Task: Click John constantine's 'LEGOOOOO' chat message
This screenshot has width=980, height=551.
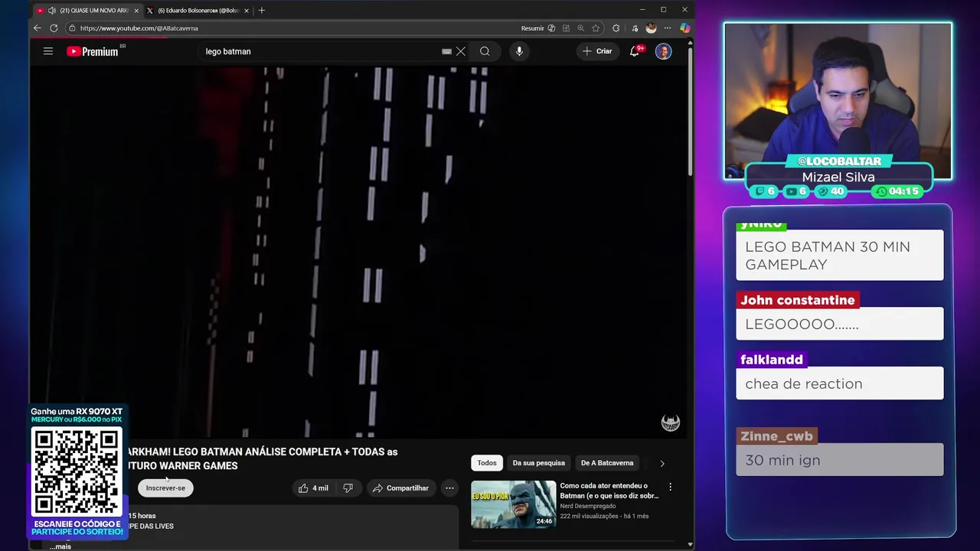Action: (x=840, y=324)
